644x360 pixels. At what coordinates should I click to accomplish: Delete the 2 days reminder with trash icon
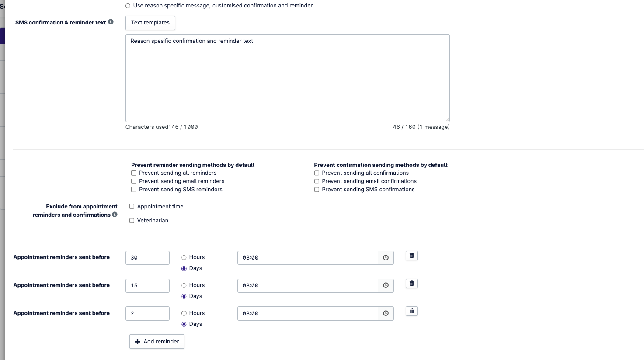[411, 311]
